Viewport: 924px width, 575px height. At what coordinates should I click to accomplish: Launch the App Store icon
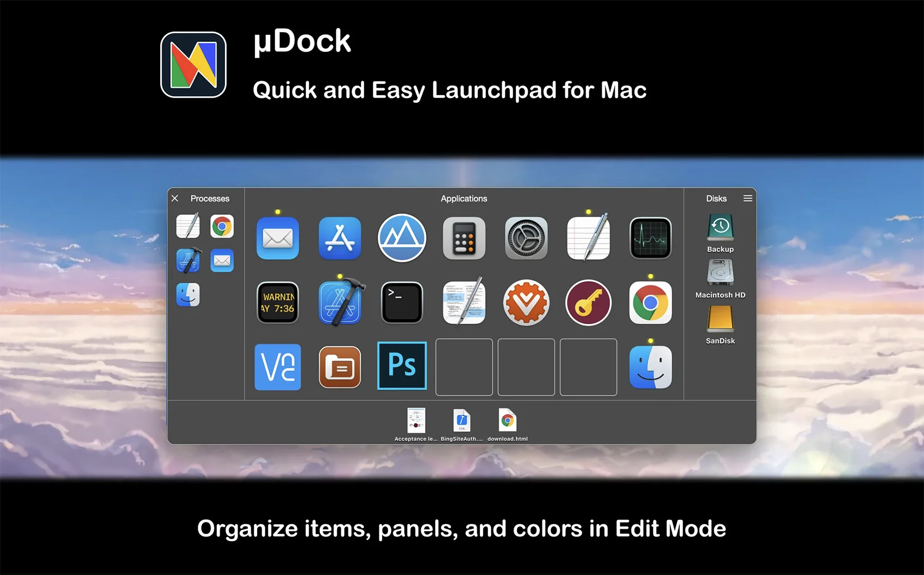pos(340,238)
